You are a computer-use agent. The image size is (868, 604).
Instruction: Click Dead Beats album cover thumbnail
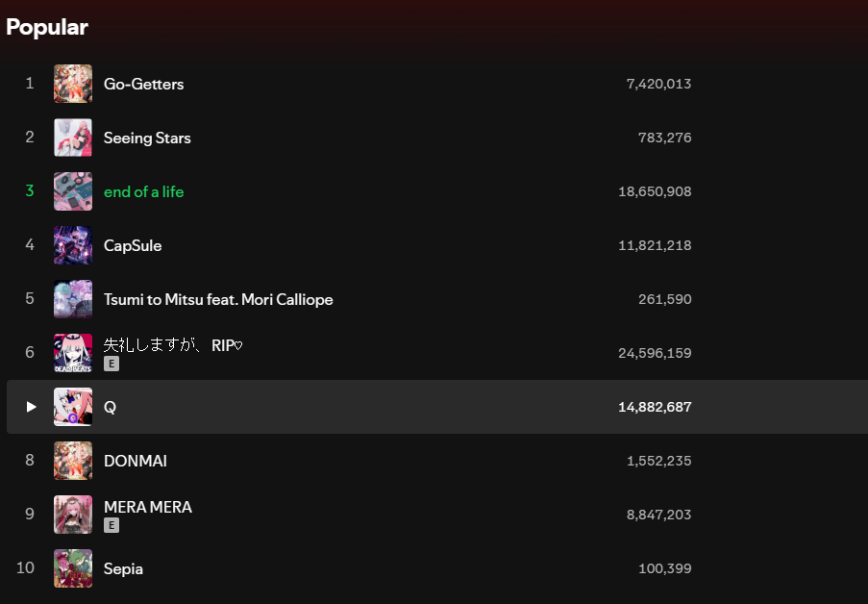tap(73, 353)
